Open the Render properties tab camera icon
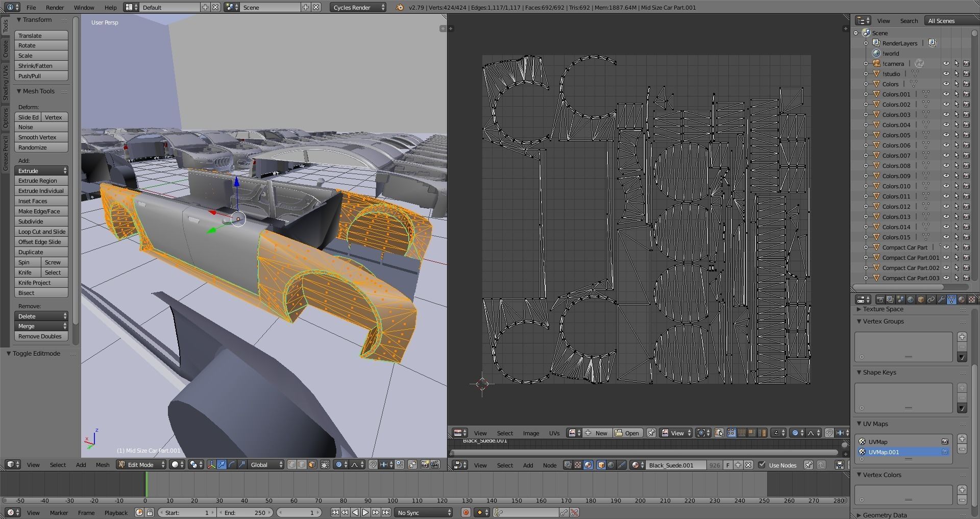Screen dimensions: 980x519 (x=880, y=300)
